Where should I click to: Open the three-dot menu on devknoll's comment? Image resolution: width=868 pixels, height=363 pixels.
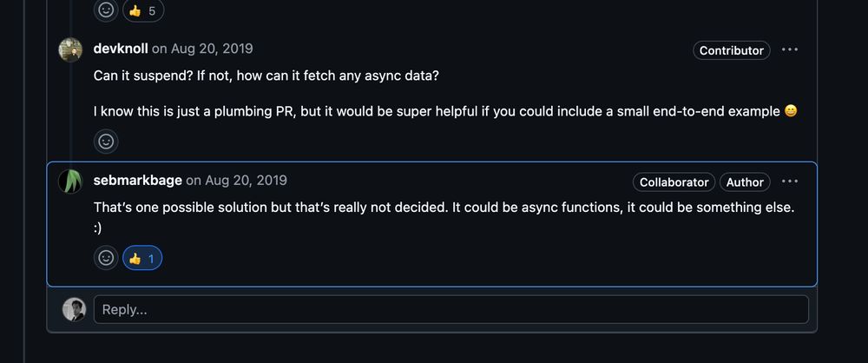point(790,49)
